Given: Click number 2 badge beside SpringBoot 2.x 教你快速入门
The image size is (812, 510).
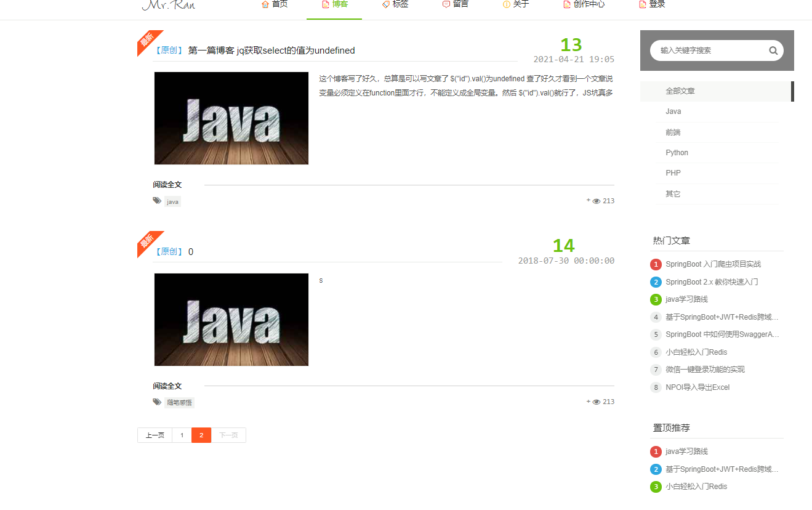Looking at the screenshot, I should (656, 282).
